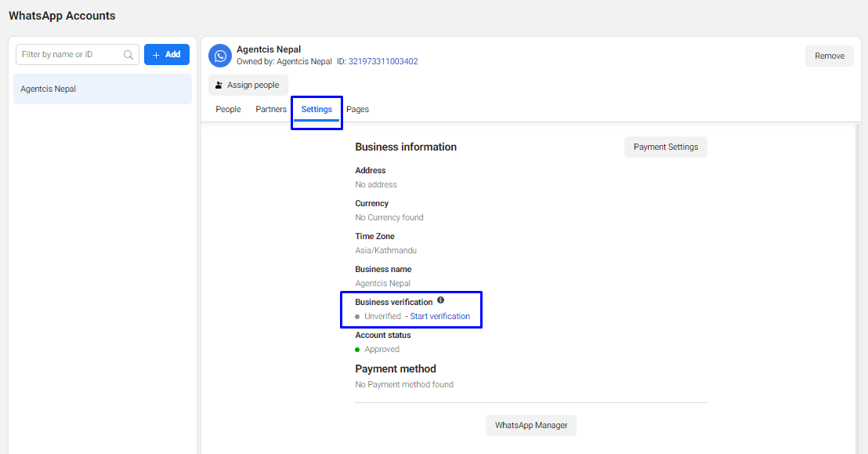Click the Remove button
Viewport: 868px width, 454px height.
[830, 56]
